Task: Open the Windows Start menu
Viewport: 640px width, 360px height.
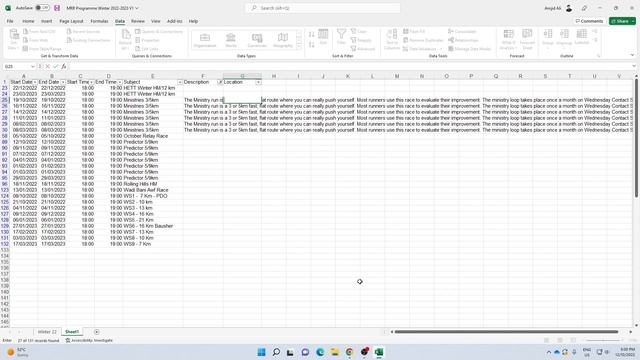Action: [261, 352]
